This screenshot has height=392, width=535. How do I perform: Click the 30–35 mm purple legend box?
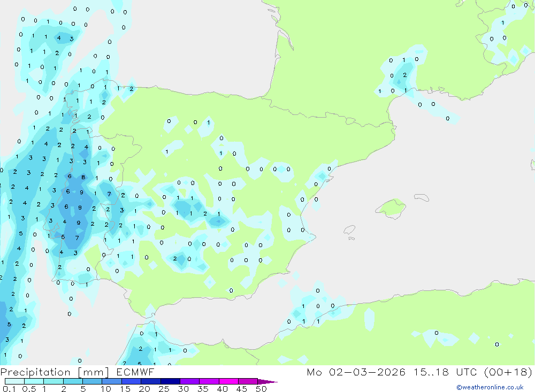click(190, 381)
